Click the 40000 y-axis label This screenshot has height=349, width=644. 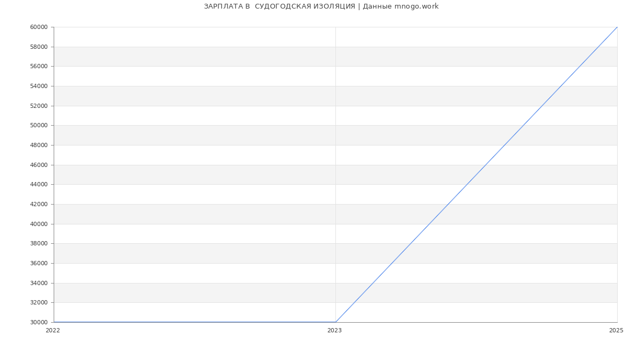pyautogui.click(x=39, y=224)
